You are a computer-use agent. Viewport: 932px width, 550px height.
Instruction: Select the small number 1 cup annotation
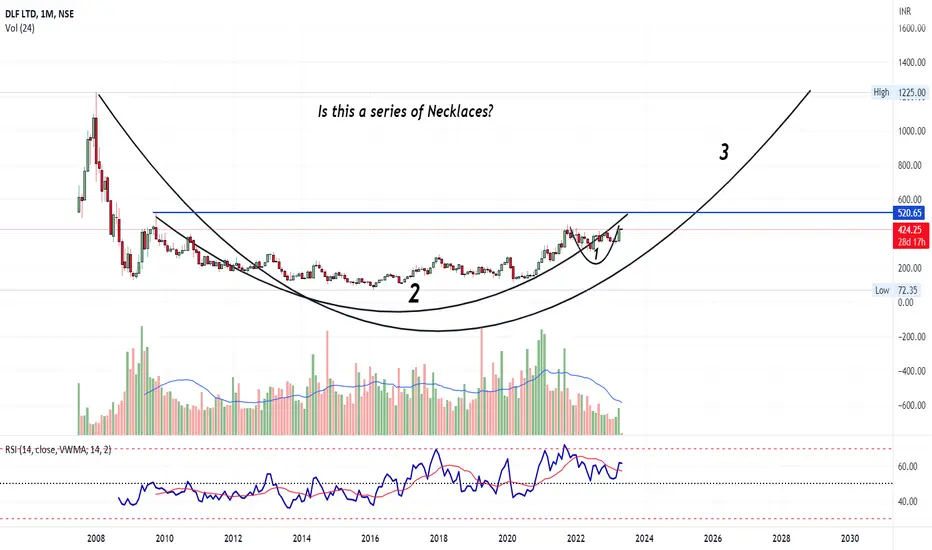tap(596, 254)
